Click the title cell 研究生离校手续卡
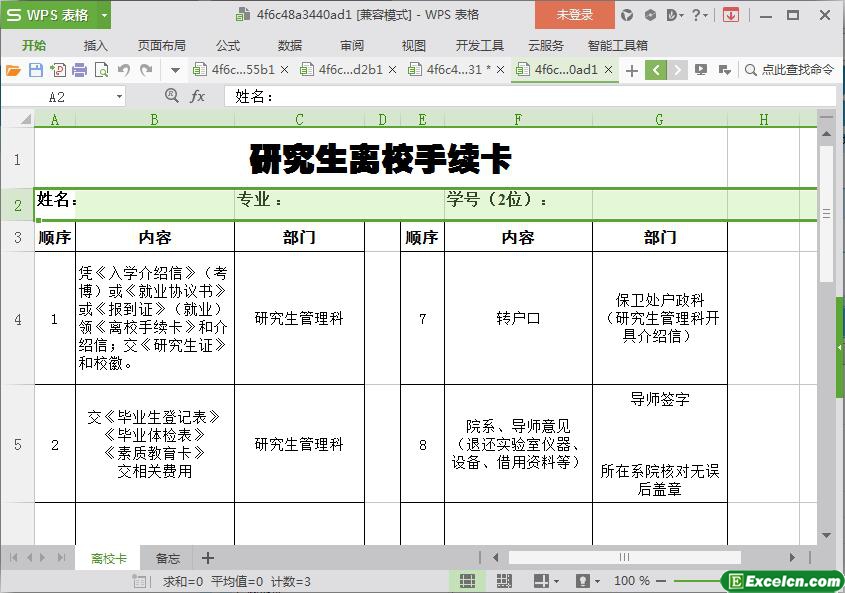Viewport: 845px width, 593px height. (x=380, y=159)
